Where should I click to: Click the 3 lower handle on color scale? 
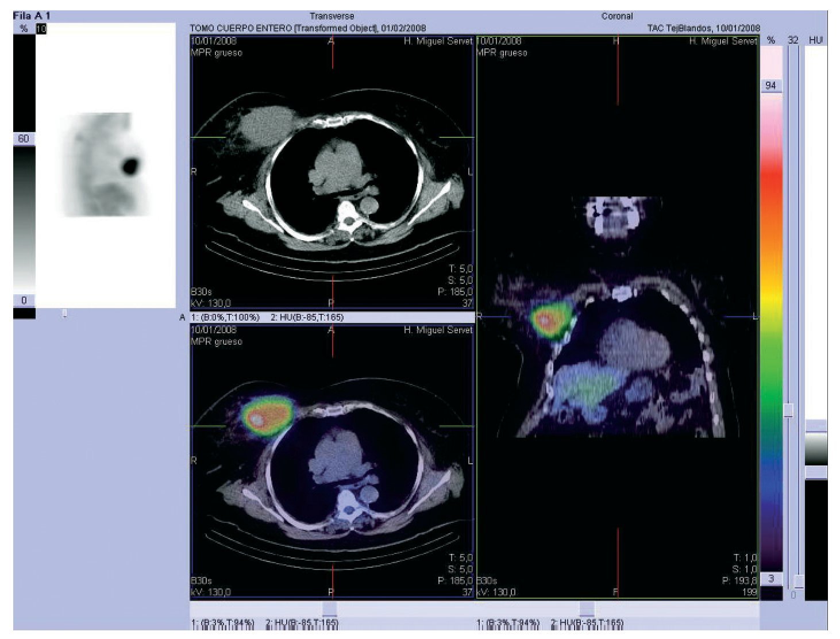pos(771,579)
